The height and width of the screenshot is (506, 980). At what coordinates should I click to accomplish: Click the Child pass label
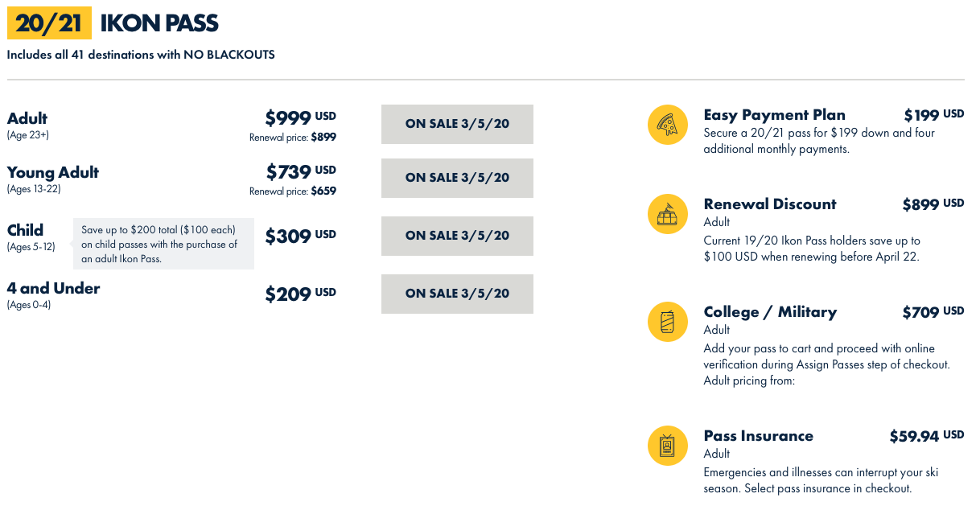26,230
